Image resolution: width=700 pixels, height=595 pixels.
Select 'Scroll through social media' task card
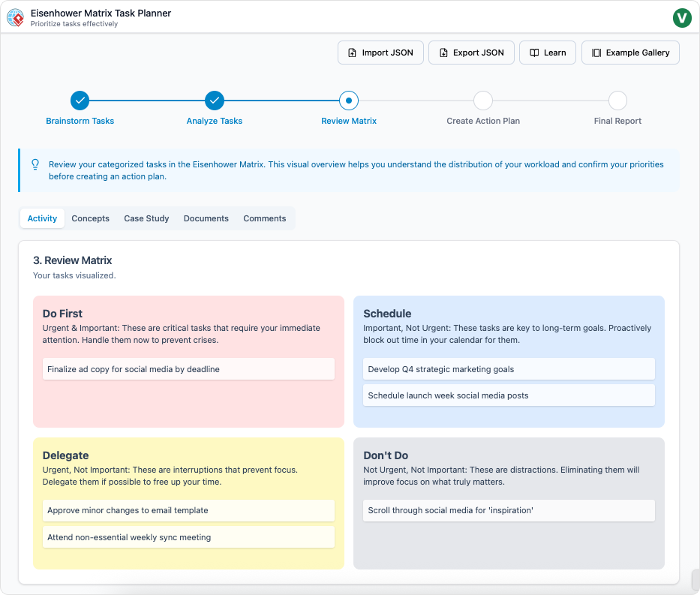click(509, 510)
